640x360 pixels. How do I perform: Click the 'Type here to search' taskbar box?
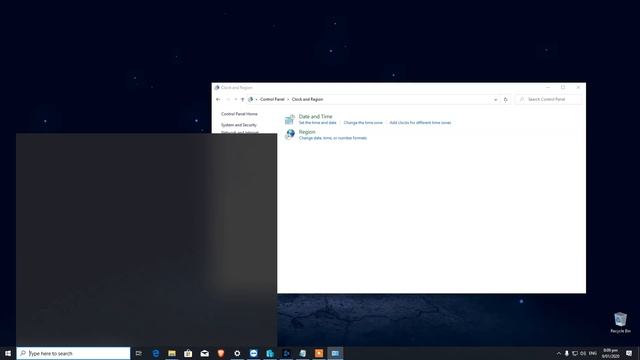73,353
